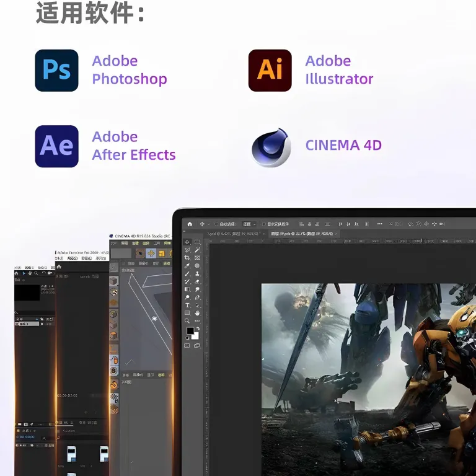Reset default foreground/background colors icon
The image size is (476, 476).
point(187,338)
